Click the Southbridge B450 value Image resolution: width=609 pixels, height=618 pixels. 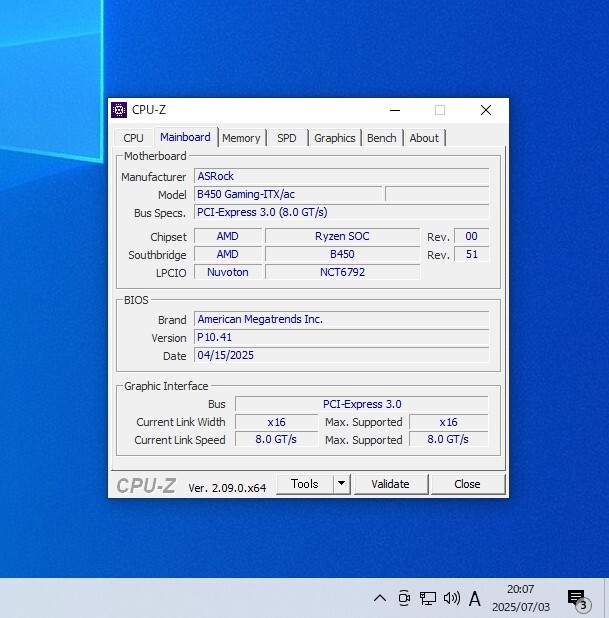click(342, 254)
